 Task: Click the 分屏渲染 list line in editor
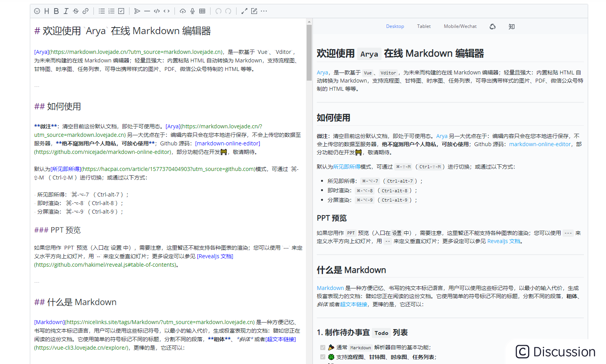tap(79, 212)
